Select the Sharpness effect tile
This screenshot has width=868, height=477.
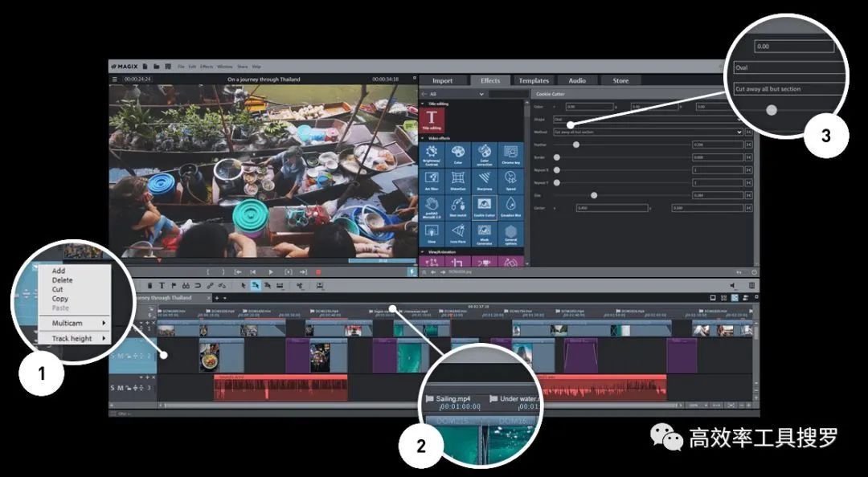point(484,181)
